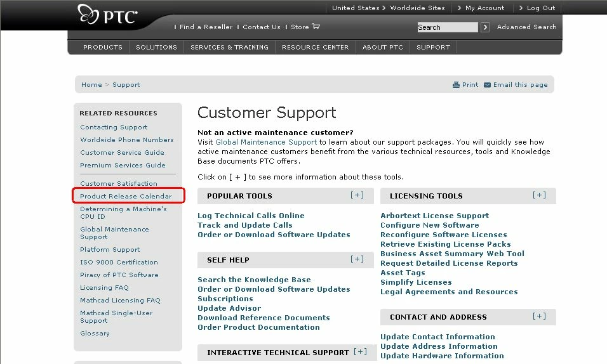The image size is (607, 364).
Task: Open Licensing FAQ link
Action: point(104,288)
